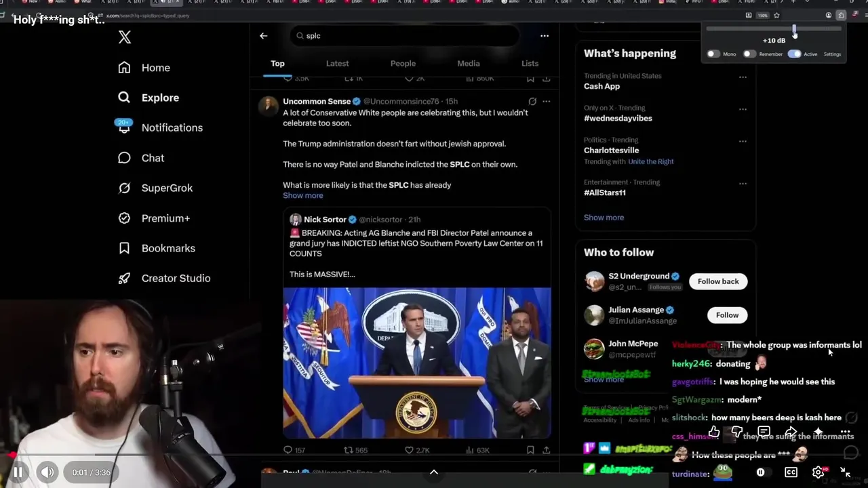Follow Julian Assange
The image size is (868, 488).
click(727, 315)
